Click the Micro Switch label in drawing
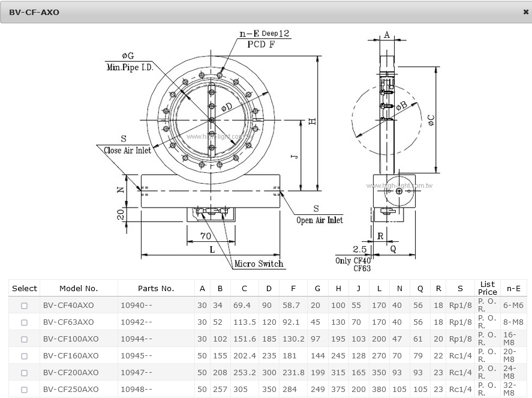 tap(259, 264)
